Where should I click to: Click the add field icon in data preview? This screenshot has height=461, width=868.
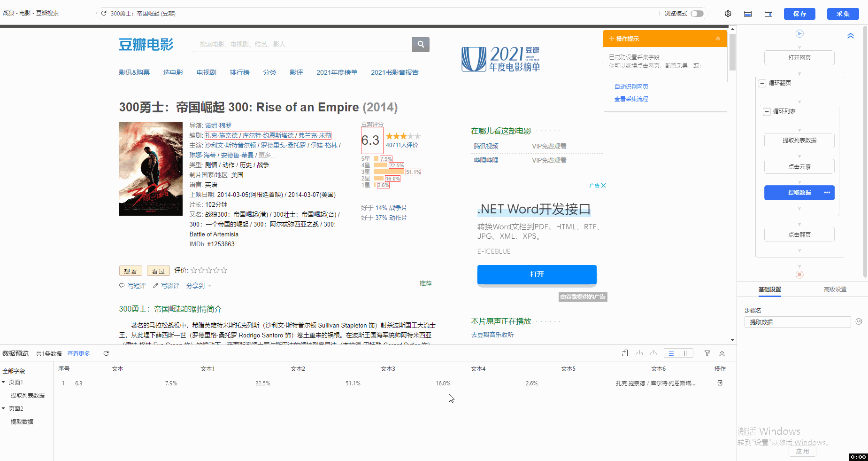pos(625,353)
